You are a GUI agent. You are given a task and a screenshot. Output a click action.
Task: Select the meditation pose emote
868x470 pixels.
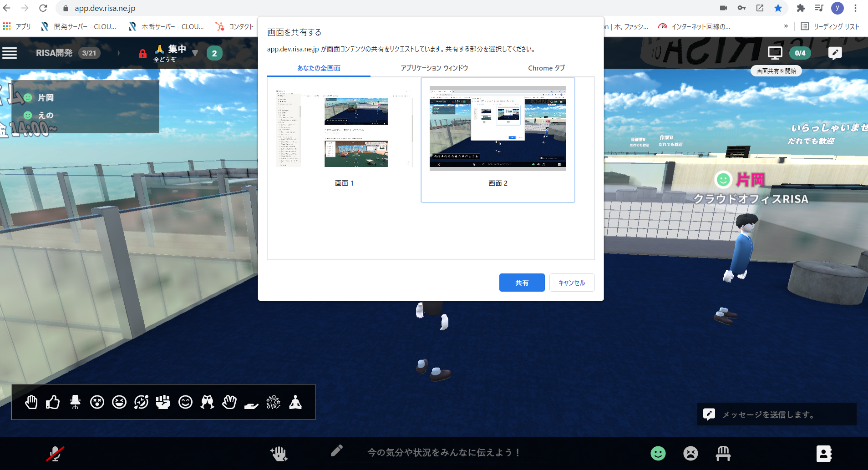295,402
